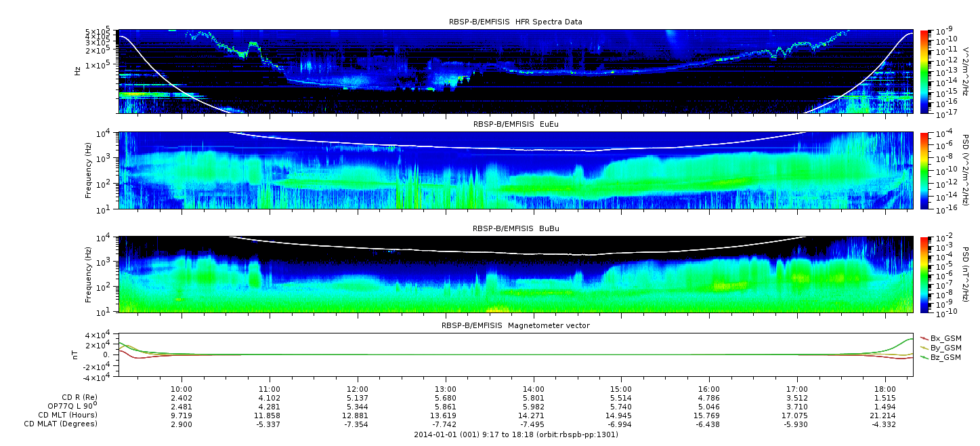The image size is (980, 446).
Task: Click the date and orbit footer text
Action: [x=515, y=434]
